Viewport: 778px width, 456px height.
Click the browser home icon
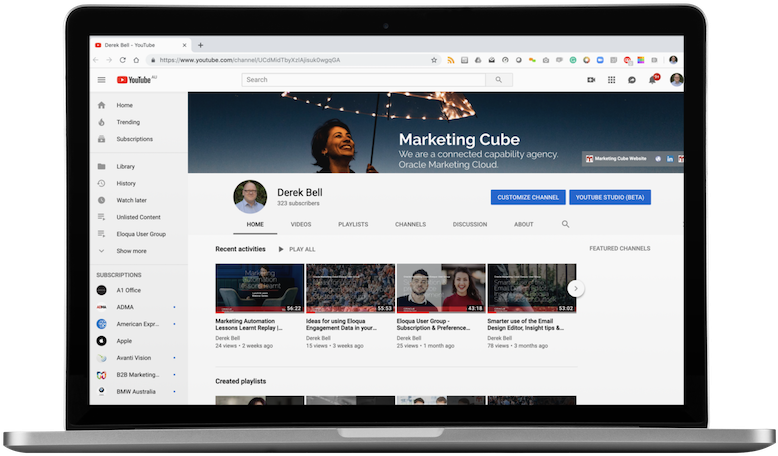point(136,60)
